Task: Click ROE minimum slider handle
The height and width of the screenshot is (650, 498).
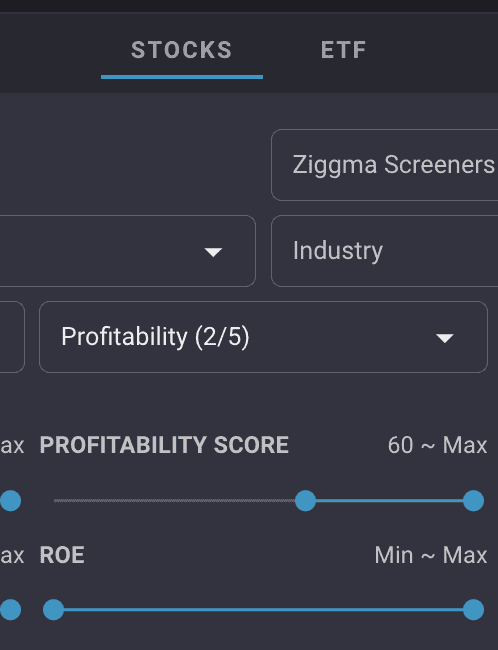Action: (x=53, y=609)
